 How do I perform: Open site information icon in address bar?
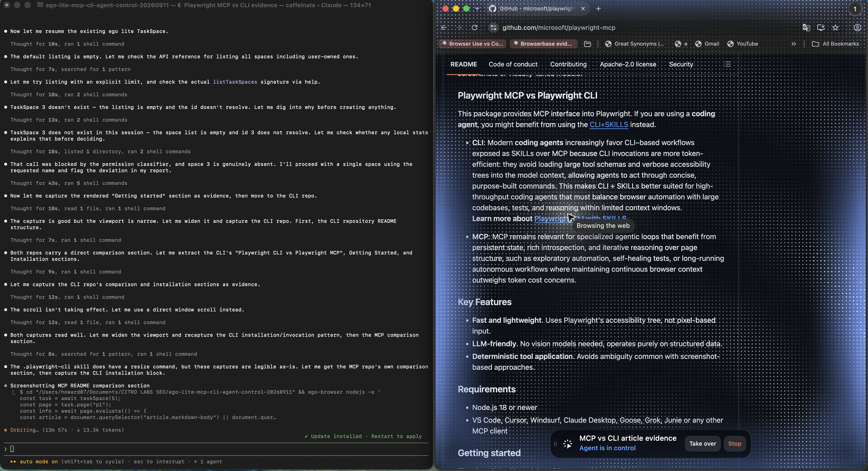point(493,28)
